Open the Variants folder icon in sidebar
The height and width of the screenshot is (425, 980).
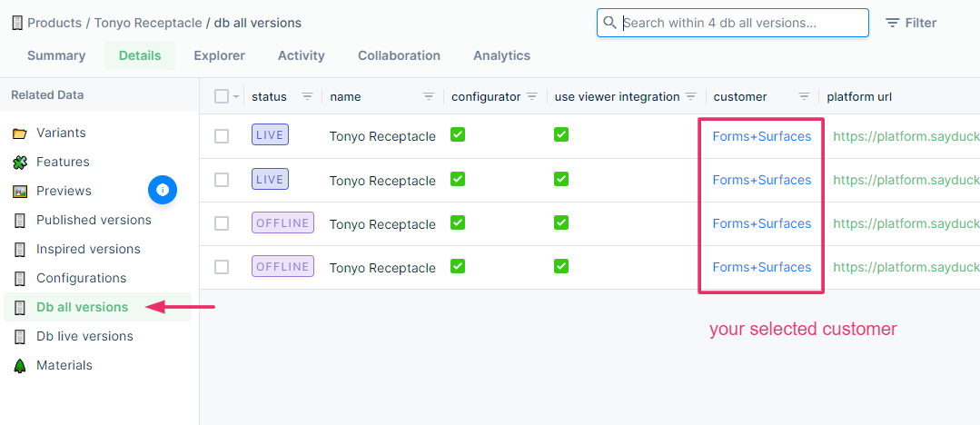(x=20, y=133)
